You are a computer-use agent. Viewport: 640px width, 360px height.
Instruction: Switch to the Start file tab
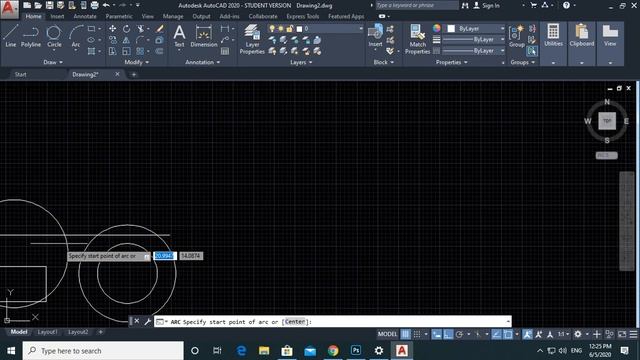click(20, 74)
